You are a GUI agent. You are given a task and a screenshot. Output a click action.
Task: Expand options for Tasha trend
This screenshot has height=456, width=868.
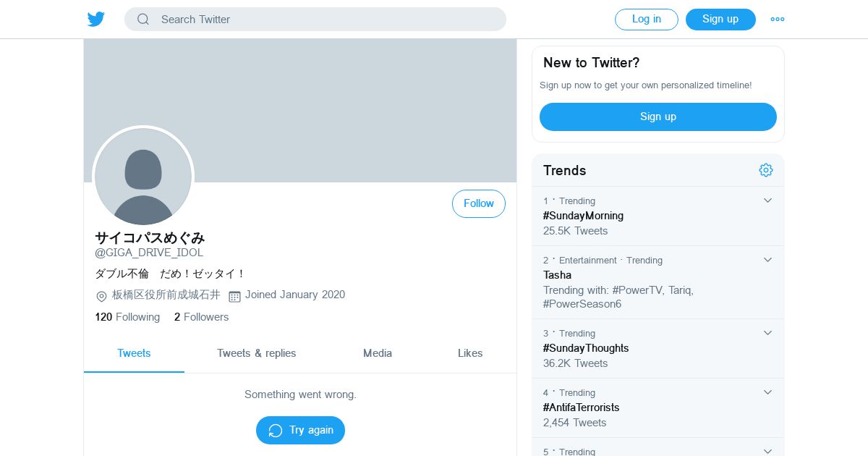click(768, 260)
